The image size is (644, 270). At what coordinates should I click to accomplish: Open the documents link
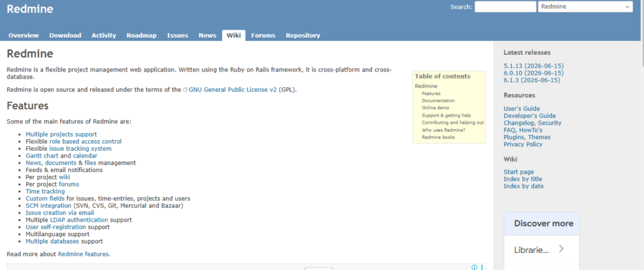(x=60, y=163)
